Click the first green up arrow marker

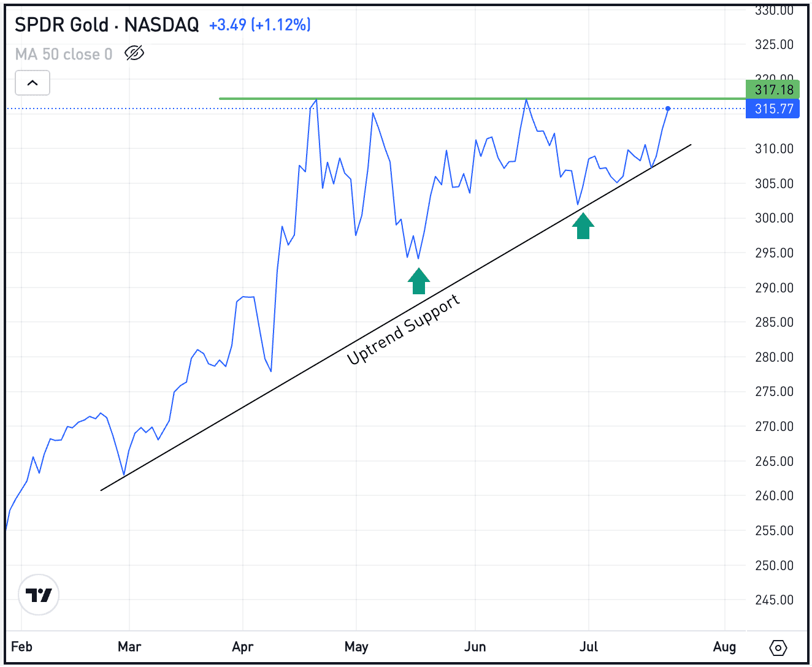[418, 281]
